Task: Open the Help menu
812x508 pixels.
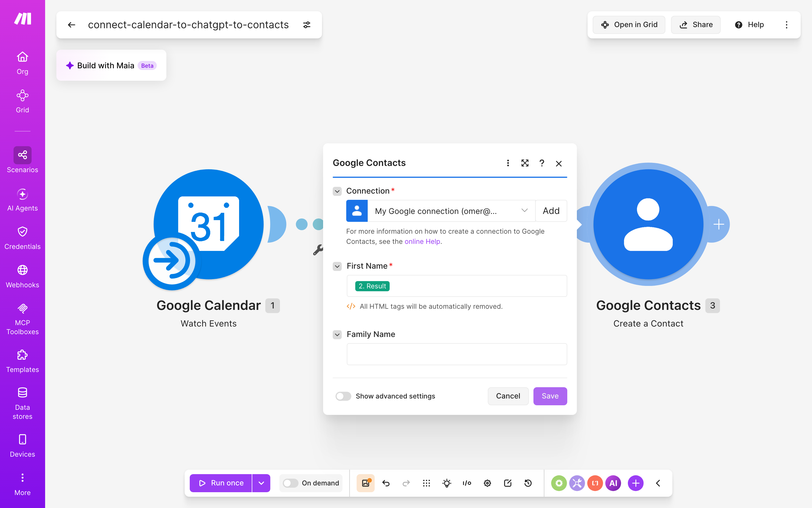Action: pos(749,25)
